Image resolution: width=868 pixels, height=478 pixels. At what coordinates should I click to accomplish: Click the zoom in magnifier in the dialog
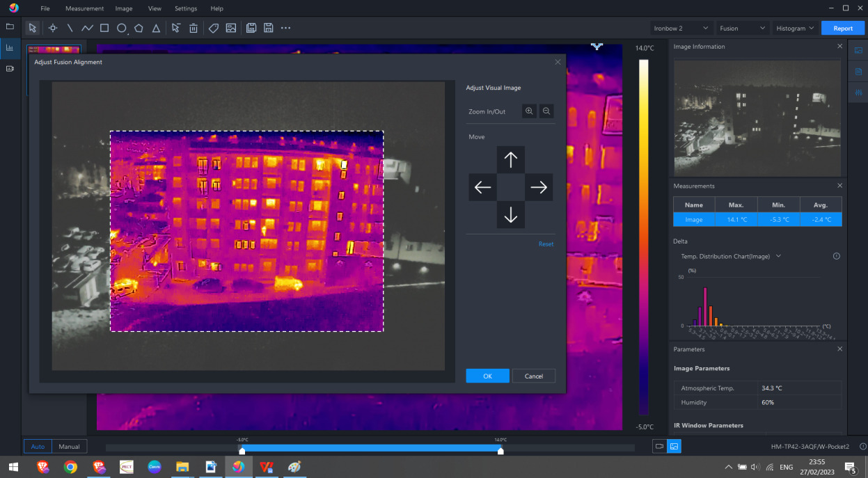529,111
